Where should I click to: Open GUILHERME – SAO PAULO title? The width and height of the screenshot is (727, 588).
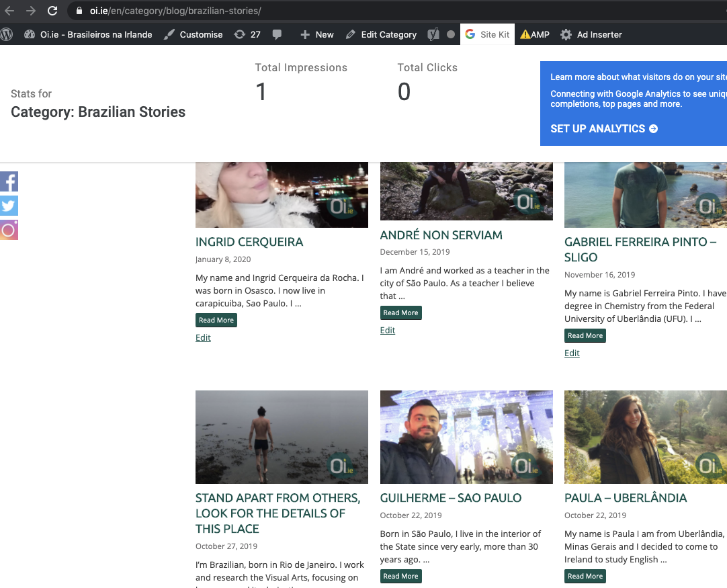tap(451, 498)
